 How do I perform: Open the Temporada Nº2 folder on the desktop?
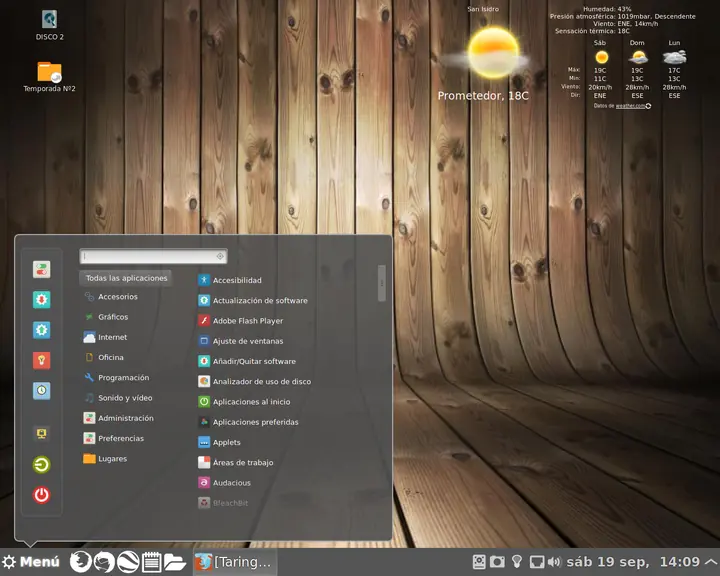pos(49,76)
